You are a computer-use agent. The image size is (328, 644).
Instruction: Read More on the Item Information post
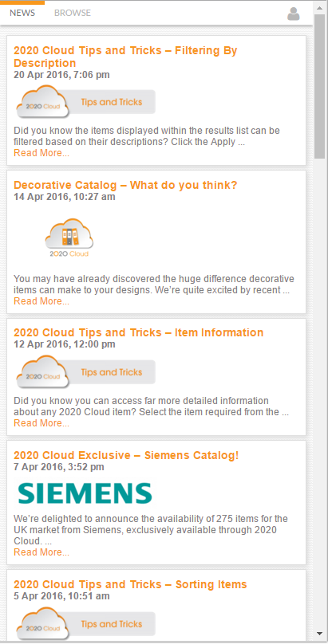pos(41,423)
